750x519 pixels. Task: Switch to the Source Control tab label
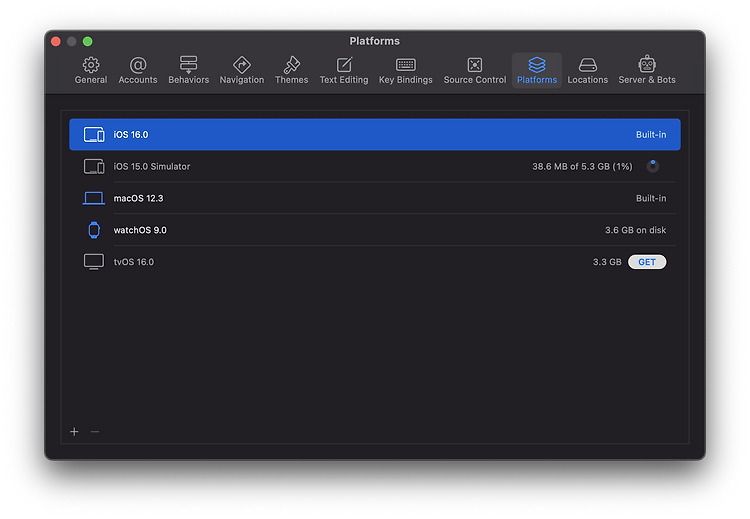pyautogui.click(x=474, y=80)
